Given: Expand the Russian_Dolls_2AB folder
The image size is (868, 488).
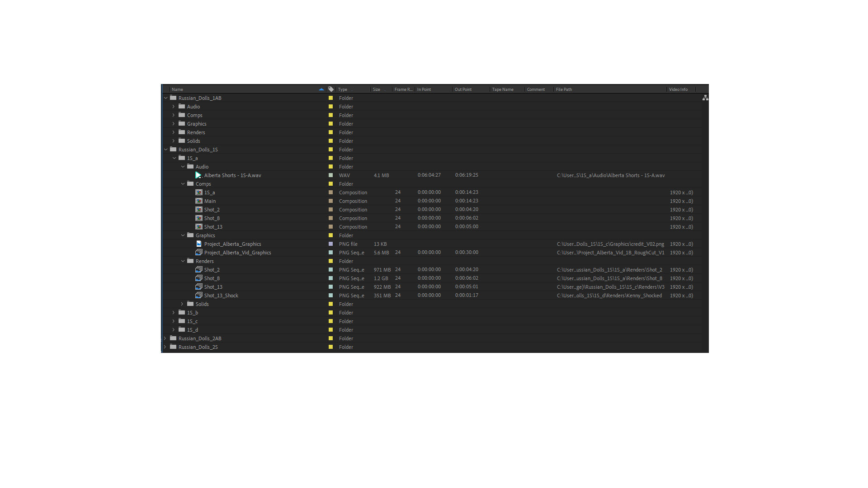Looking at the screenshot, I should point(165,338).
